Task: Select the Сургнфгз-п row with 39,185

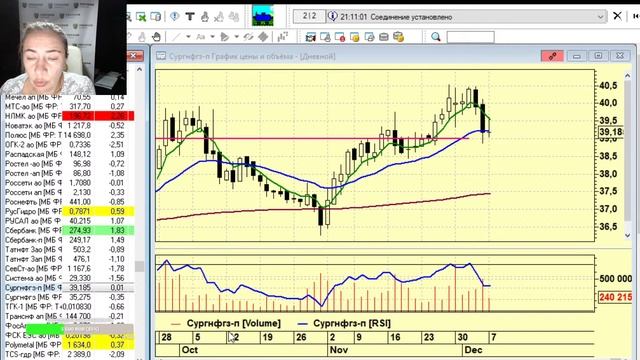Action: pyautogui.click(x=68, y=287)
